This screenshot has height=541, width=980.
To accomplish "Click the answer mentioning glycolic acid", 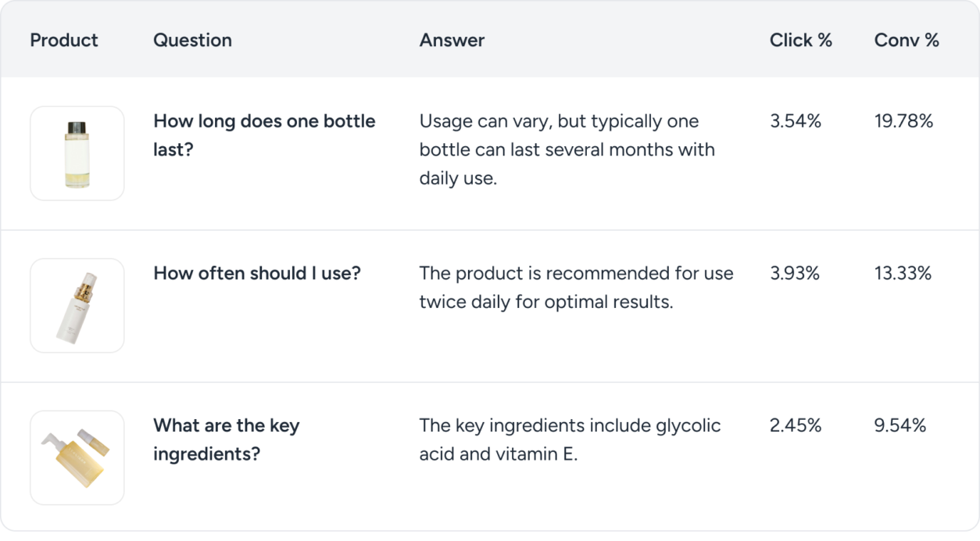I will [570, 439].
